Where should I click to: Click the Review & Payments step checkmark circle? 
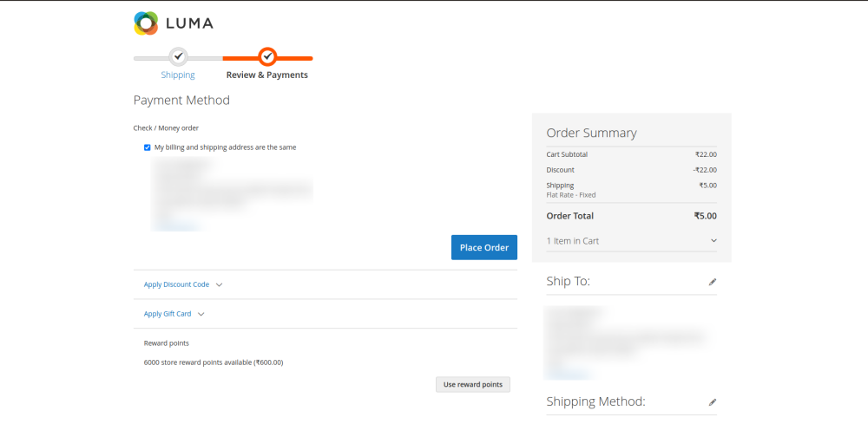click(x=267, y=57)
